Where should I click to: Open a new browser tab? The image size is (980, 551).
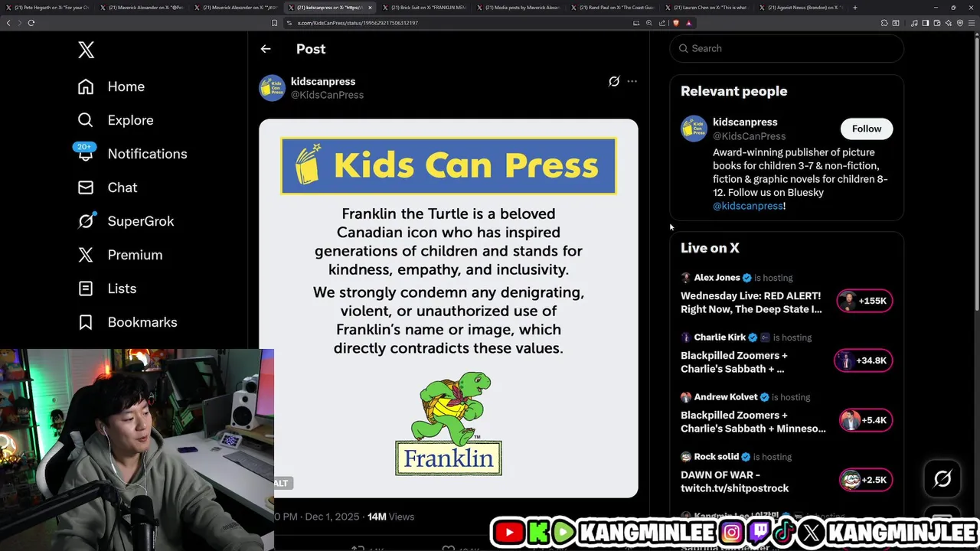click(x=855, y=8)
